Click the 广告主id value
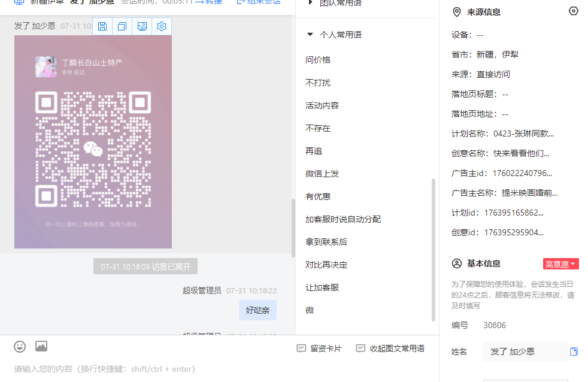 tap(522, 173)
